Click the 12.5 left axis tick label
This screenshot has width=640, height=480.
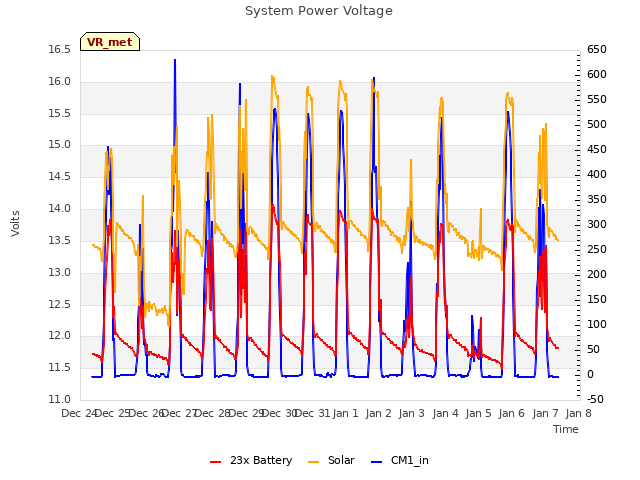60,304
